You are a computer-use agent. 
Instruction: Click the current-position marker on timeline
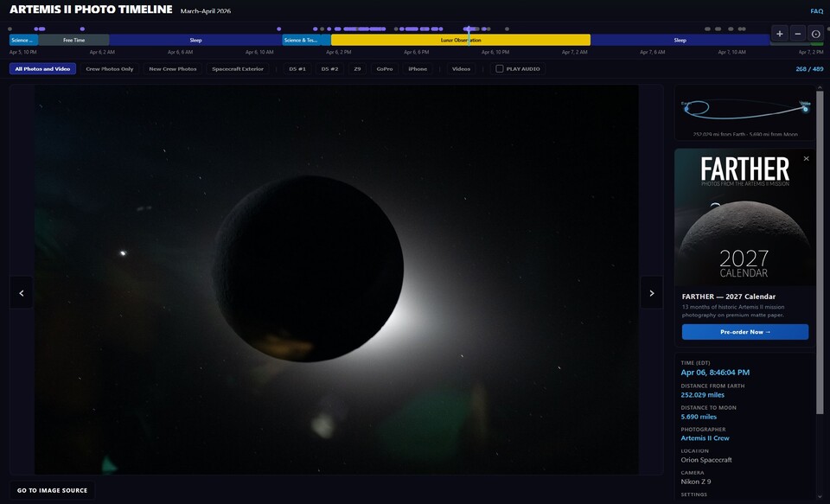pyautogui.click(x=469, y=35)
